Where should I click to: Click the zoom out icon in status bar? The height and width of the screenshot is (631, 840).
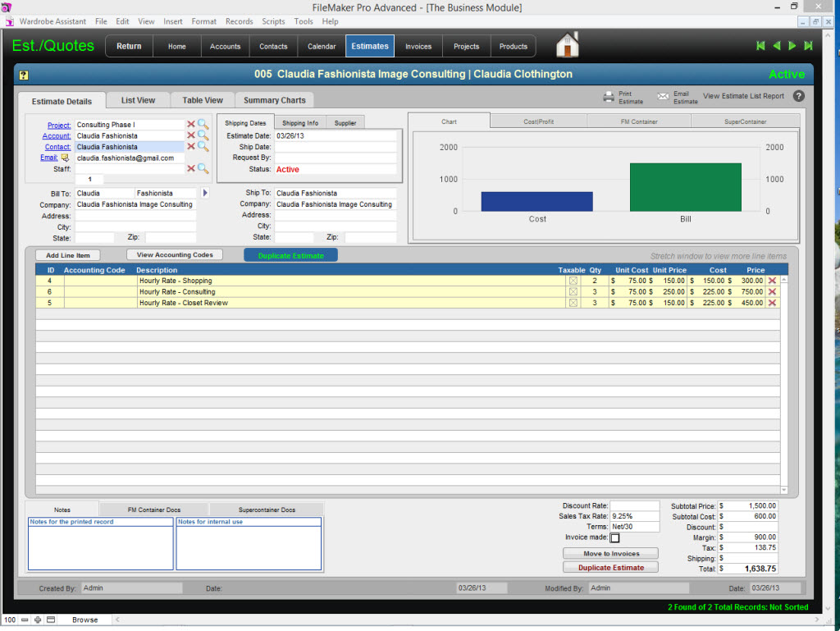coord(25,620)
